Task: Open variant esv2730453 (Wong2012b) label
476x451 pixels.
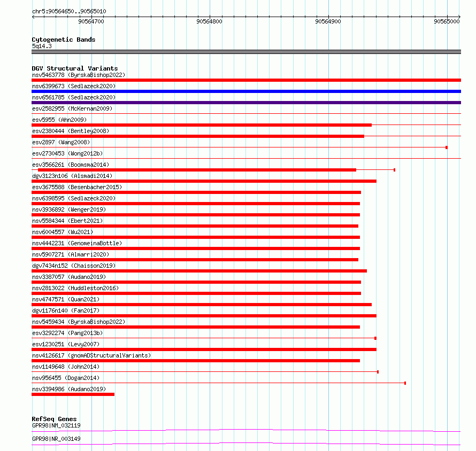Action: [x=67, y=153]
